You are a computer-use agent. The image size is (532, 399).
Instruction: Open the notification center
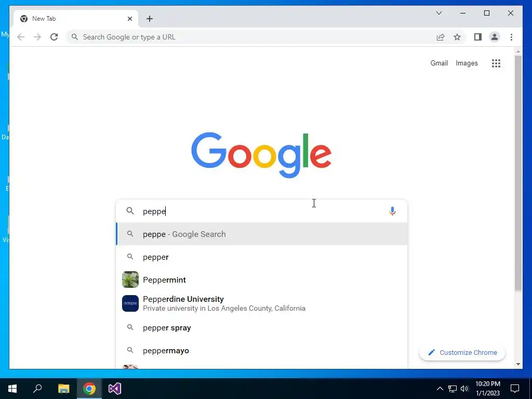point(515,389)
